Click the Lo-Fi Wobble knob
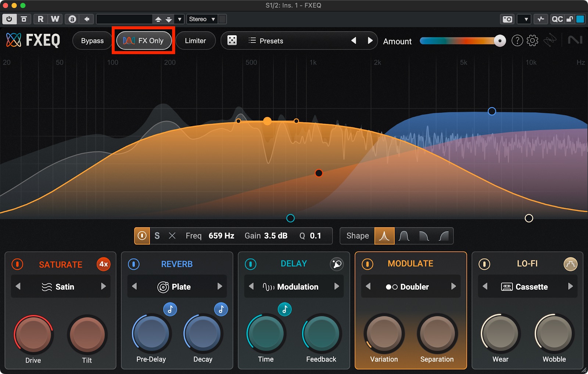 554,333
